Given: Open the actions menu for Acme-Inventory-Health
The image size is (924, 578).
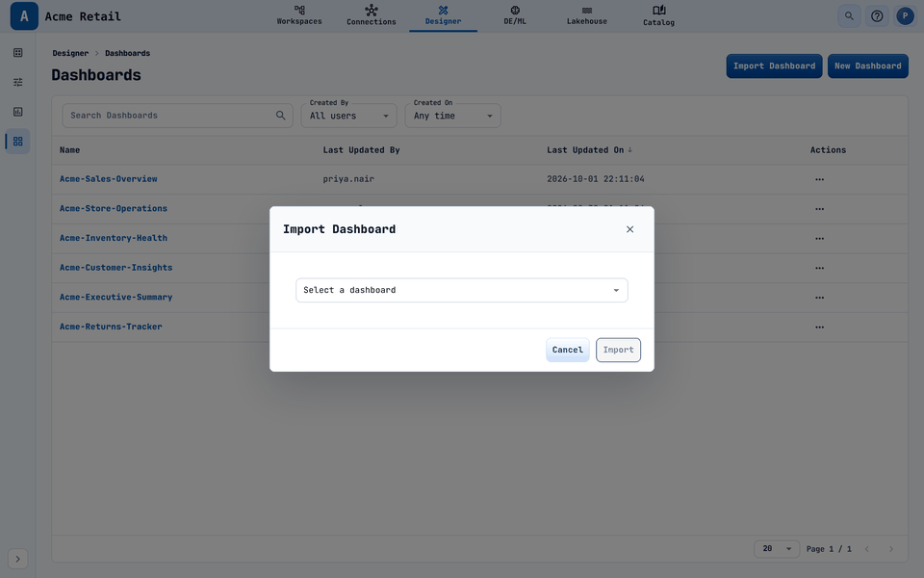Looking at the screenshot, I should tap(820, 238).
